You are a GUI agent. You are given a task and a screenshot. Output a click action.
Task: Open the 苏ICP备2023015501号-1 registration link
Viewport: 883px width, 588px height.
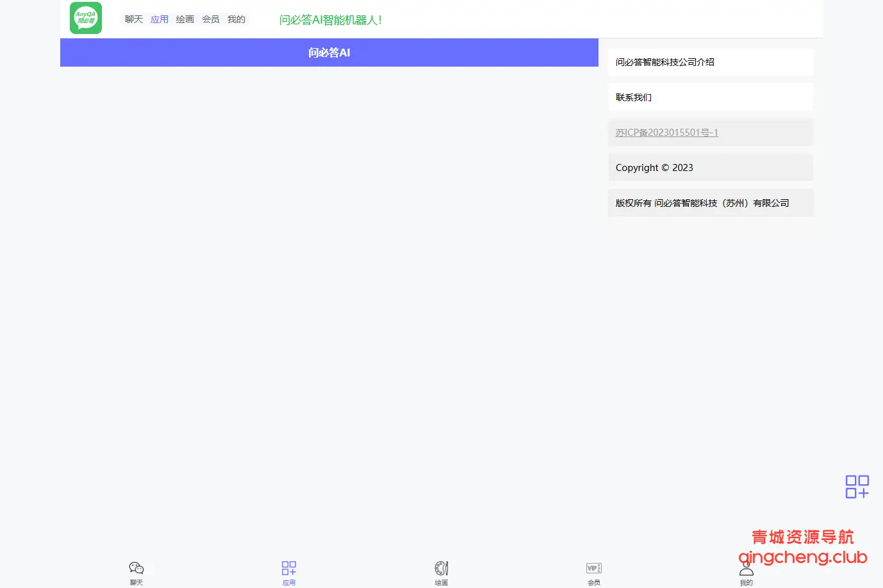[x=666, y=132]
